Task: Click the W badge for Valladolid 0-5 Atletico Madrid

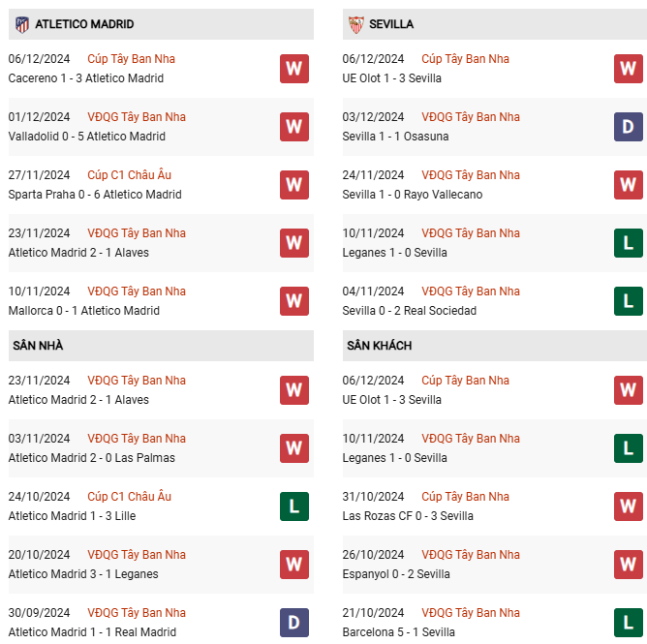Action: (294, 127)
